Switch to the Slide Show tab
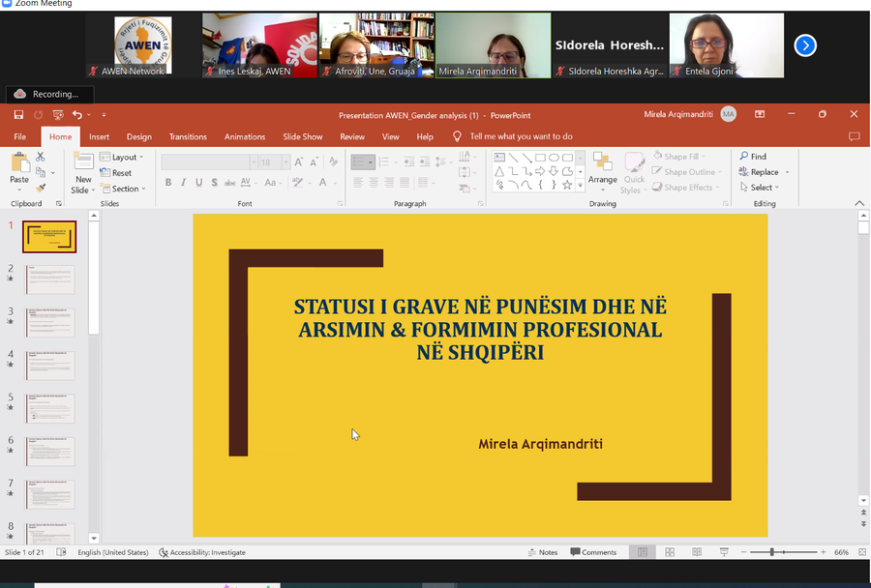The image size is (871, 588). [x=302, y=136]
